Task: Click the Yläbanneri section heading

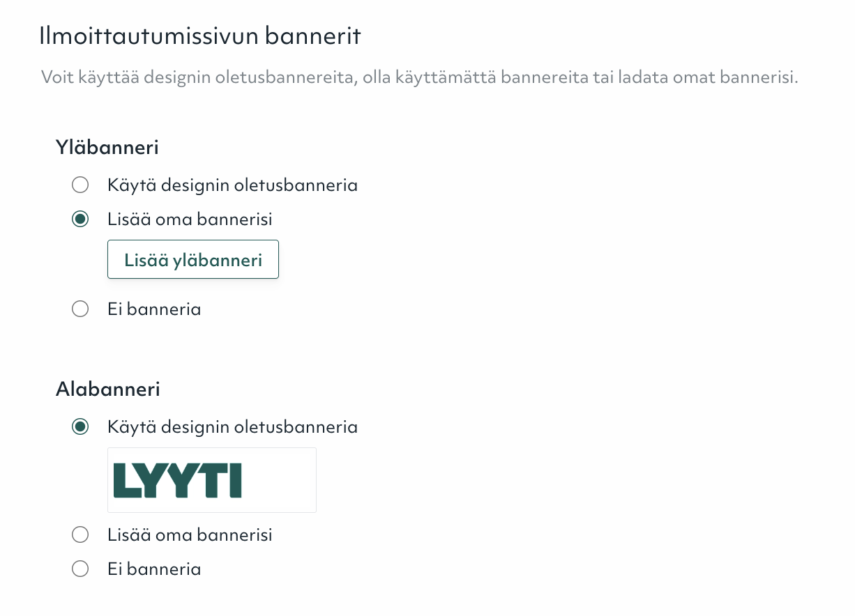Action: (107, 147)
